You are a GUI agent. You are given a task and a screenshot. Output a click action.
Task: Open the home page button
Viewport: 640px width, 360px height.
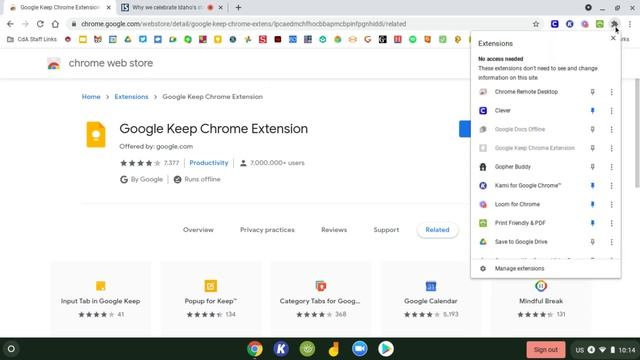pyautogui.click(x=55, y=24)
